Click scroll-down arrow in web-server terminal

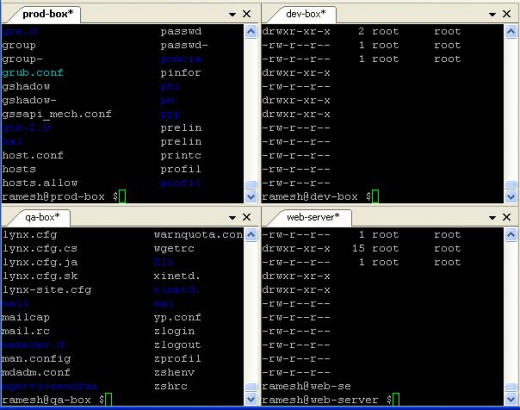click(511, 399)
